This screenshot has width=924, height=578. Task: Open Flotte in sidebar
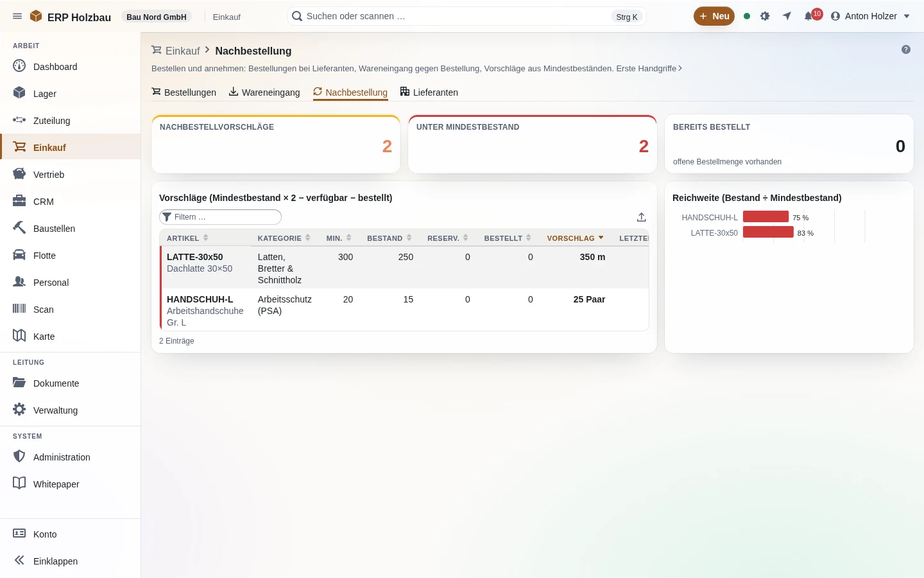[71, 255]
